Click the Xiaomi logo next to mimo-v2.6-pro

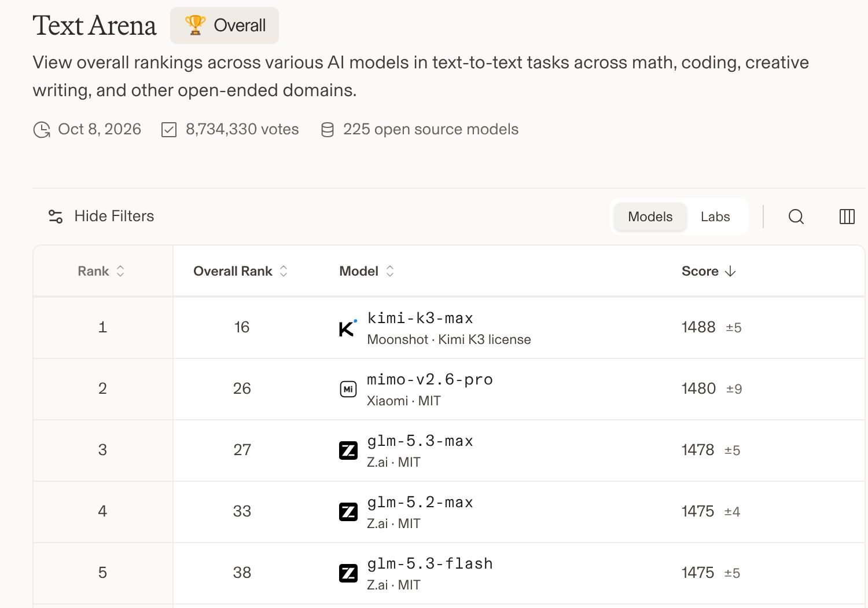[x=348, y=389]
